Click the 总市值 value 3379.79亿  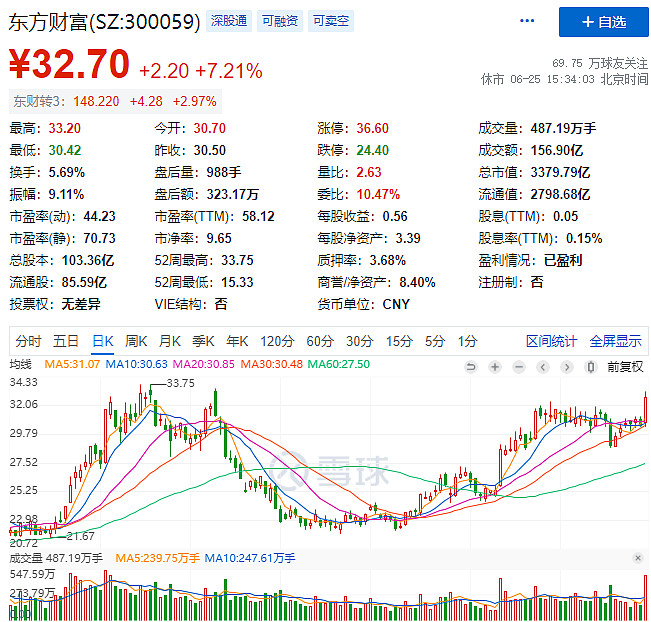pyautogui.click(x=560, y=172)
